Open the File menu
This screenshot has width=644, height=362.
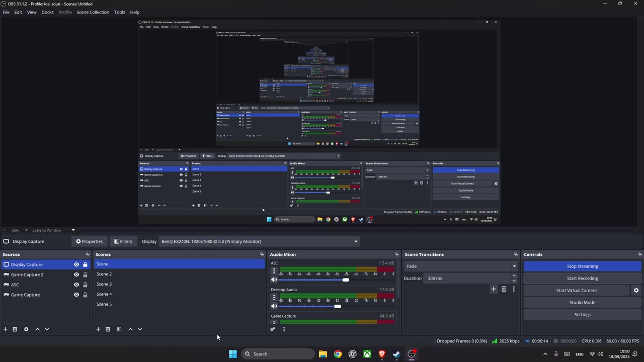[6, 12]
